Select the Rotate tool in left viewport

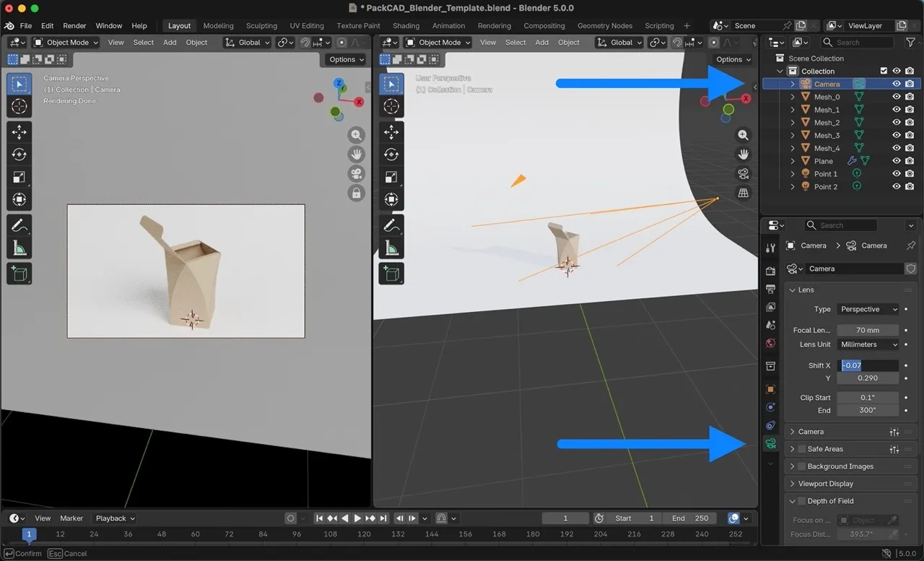[19, 154]
